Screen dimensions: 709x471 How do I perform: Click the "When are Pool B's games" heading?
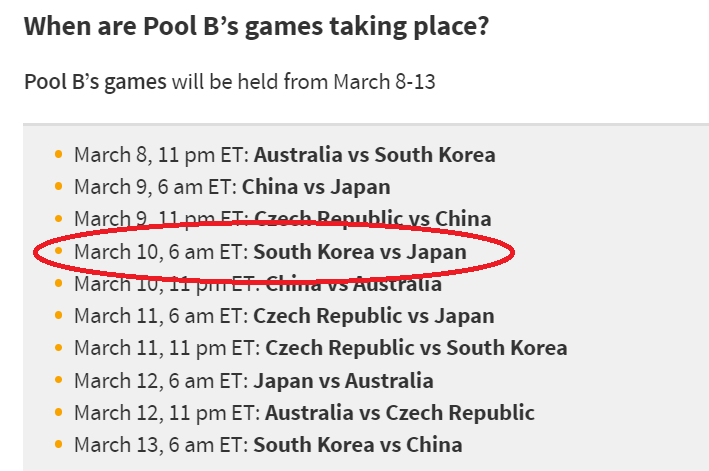[256, 27]
